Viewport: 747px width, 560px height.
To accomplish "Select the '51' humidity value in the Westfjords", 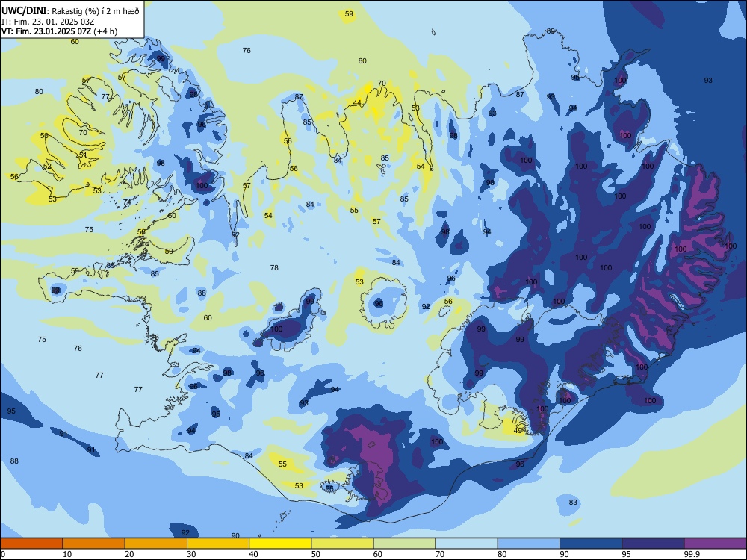I will pyautogui.click(x=83, y=155).
